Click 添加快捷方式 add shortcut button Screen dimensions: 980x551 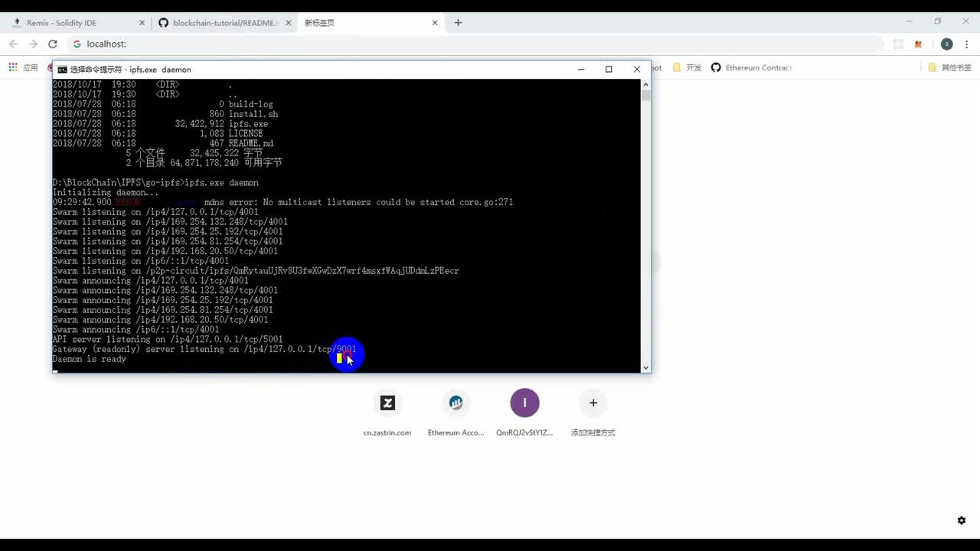[593, 413]
